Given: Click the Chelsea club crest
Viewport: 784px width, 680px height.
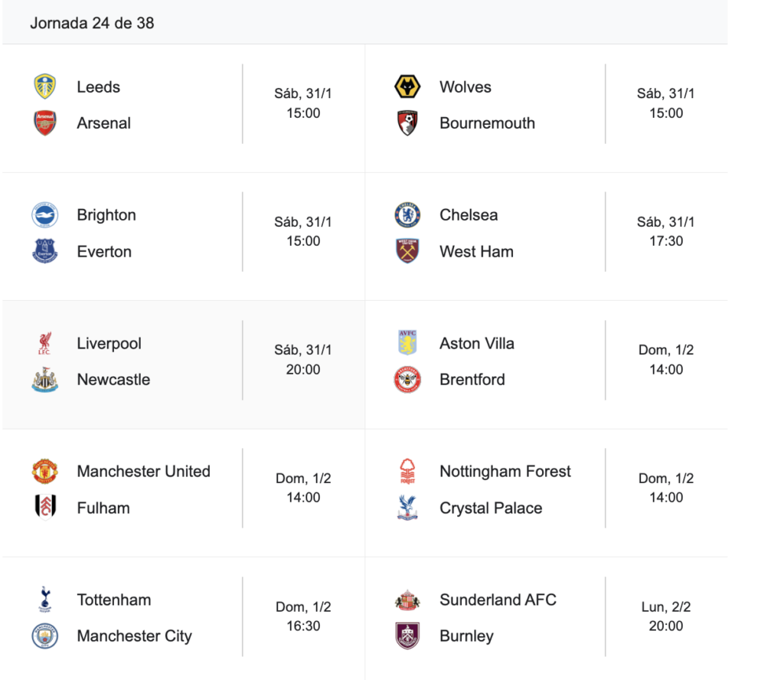Looking at the screenshot, I should [x=407, y=215].
